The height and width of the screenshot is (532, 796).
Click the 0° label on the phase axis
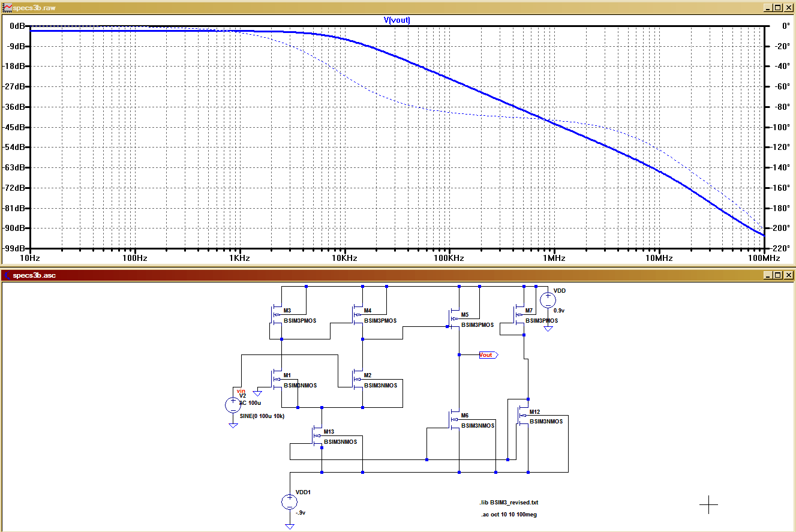[786, 26]
